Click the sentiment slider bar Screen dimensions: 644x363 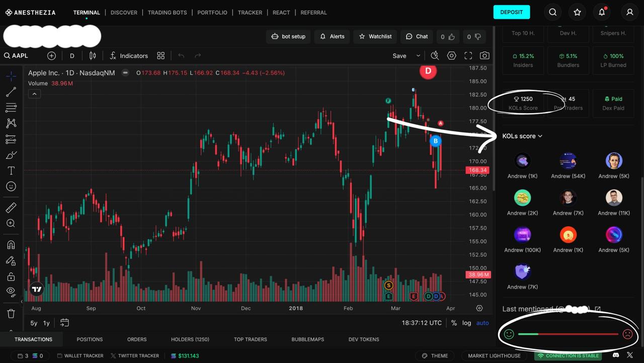coord(568,334)
